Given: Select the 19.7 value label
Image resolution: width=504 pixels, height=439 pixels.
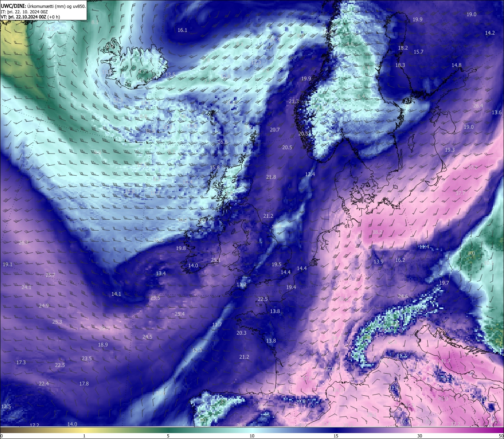Looking at the screenshot, I should (x=444, y=283).
